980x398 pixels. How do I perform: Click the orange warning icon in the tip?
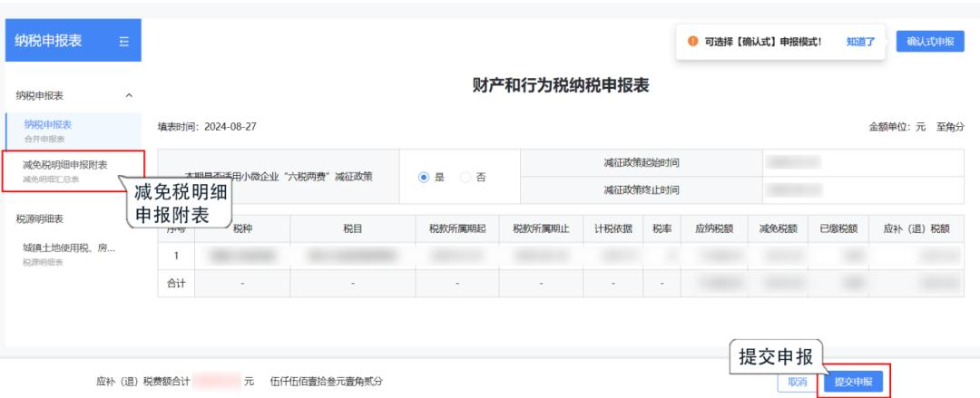click(x=692, y=41)
